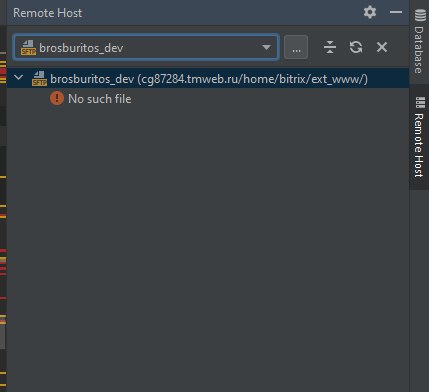Hide the Remote Host tool window
429x392 pixels.
[396, 12]
